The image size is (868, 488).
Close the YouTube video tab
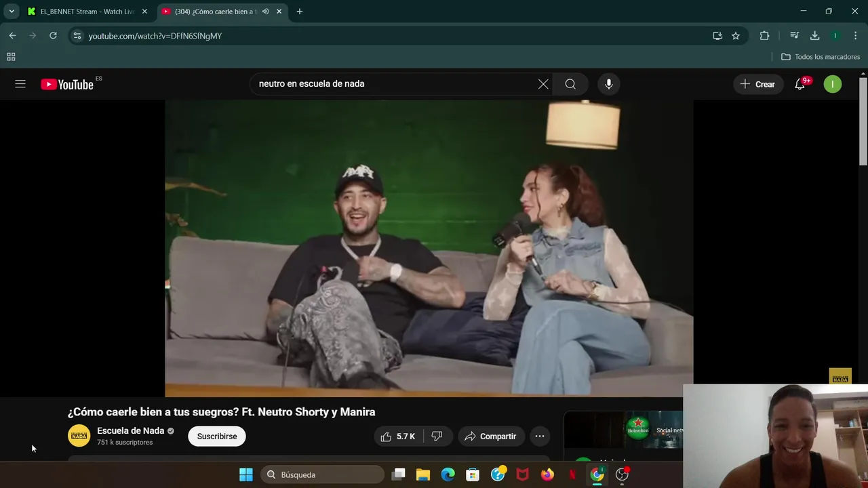pyautogui.click(x=279, y=12)
